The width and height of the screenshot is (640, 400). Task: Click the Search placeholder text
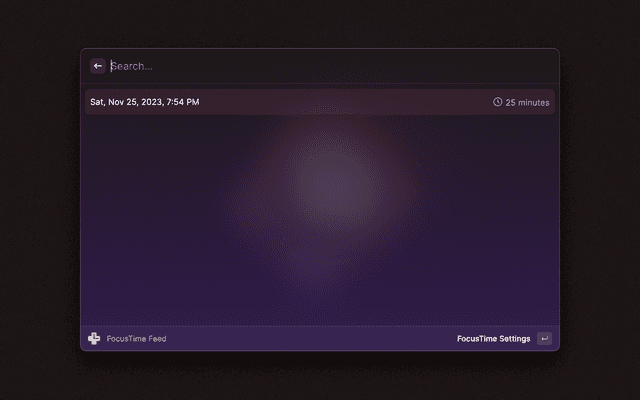(132, 66)
